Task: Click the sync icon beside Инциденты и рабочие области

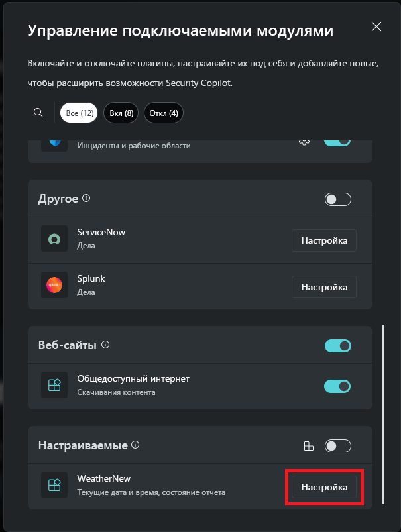Action: 304,140
